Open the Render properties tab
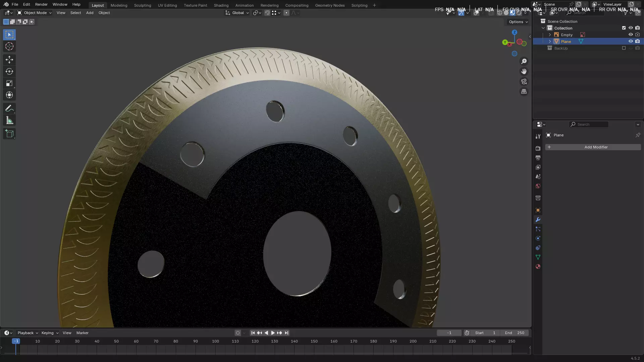The image size is (644, 362). click(x=538, y=148)
